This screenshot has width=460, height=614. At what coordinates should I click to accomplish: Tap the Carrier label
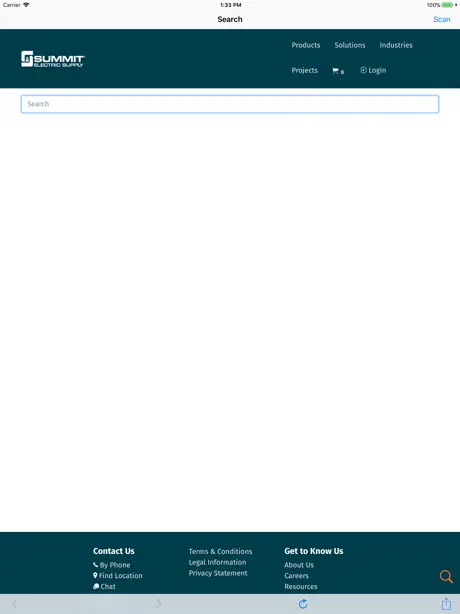(x=12, y=5)
